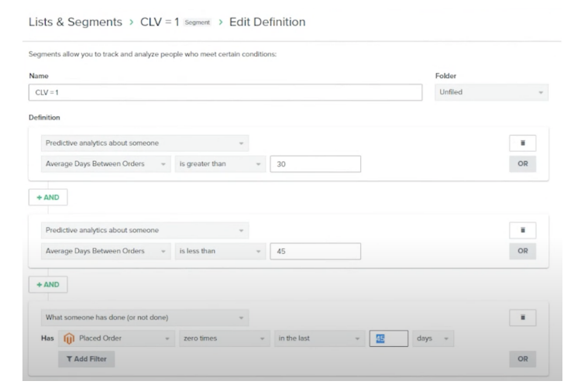588x388 pixels.
Task: Click the highlighted days number field
Action: point(388,338)
